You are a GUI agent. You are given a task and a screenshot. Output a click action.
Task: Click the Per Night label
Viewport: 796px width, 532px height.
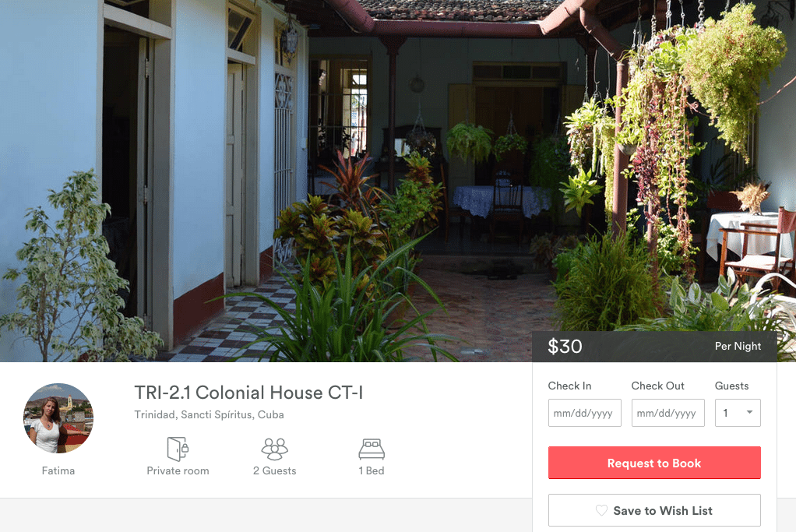tap(738, 346)
